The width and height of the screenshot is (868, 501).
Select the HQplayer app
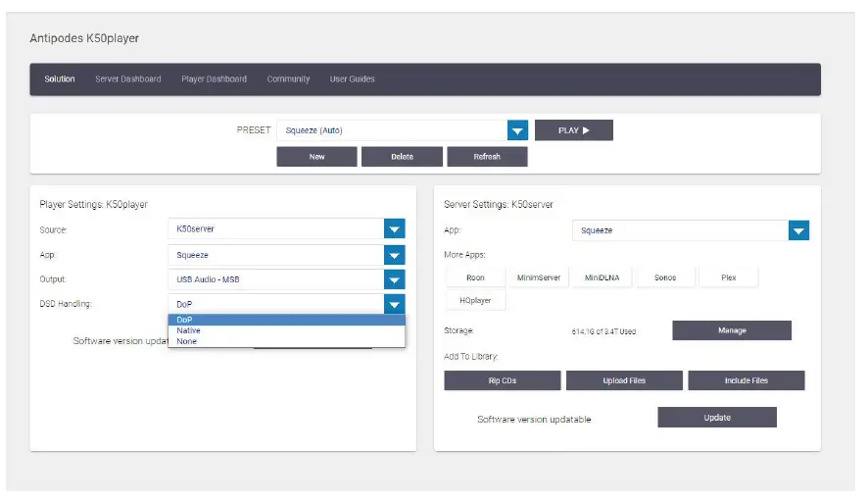(x=475, y=300)
